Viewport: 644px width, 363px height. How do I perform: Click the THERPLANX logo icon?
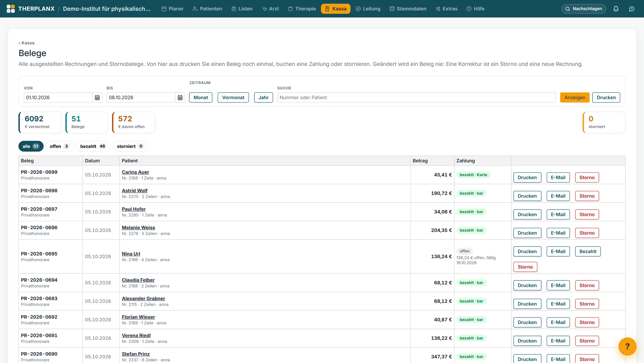[x=11, y=9]
